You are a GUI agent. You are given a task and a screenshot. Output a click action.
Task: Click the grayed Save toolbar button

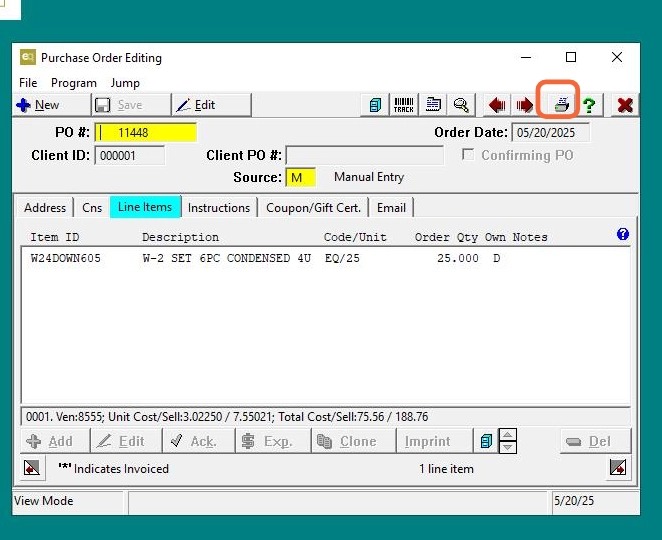[x=131, y=105]
